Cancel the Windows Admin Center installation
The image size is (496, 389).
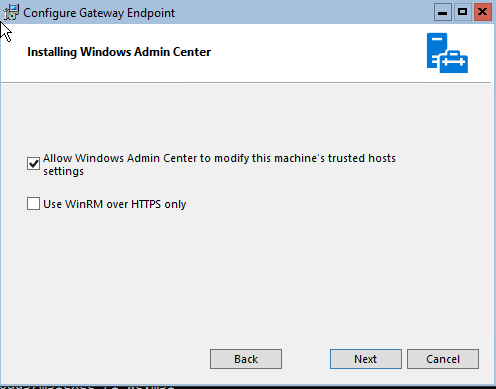(443, 359)
